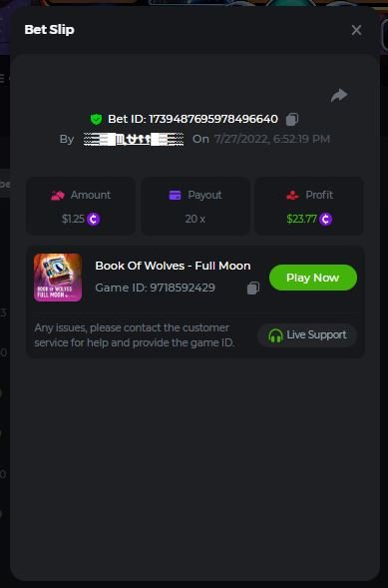Click the share arrow icon

point(339,95)
